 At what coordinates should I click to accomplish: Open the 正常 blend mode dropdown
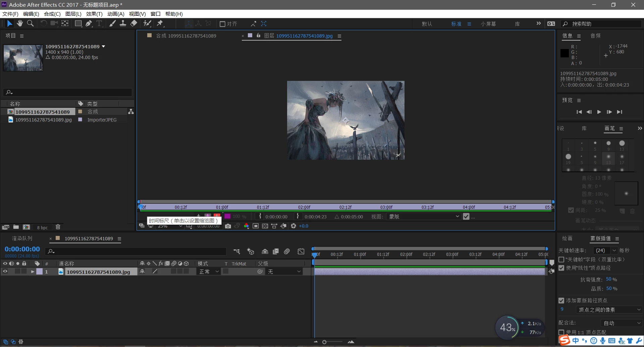click(208, 271)
